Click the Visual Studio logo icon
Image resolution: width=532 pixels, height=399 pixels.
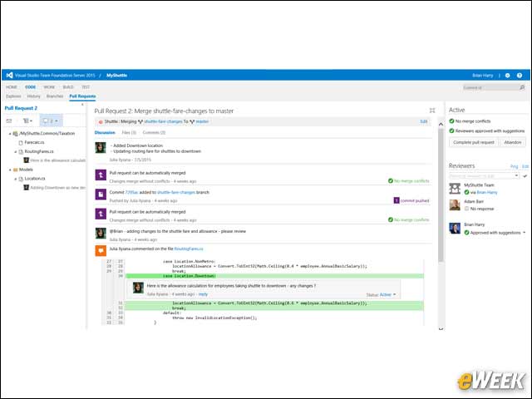coord(9,75)
